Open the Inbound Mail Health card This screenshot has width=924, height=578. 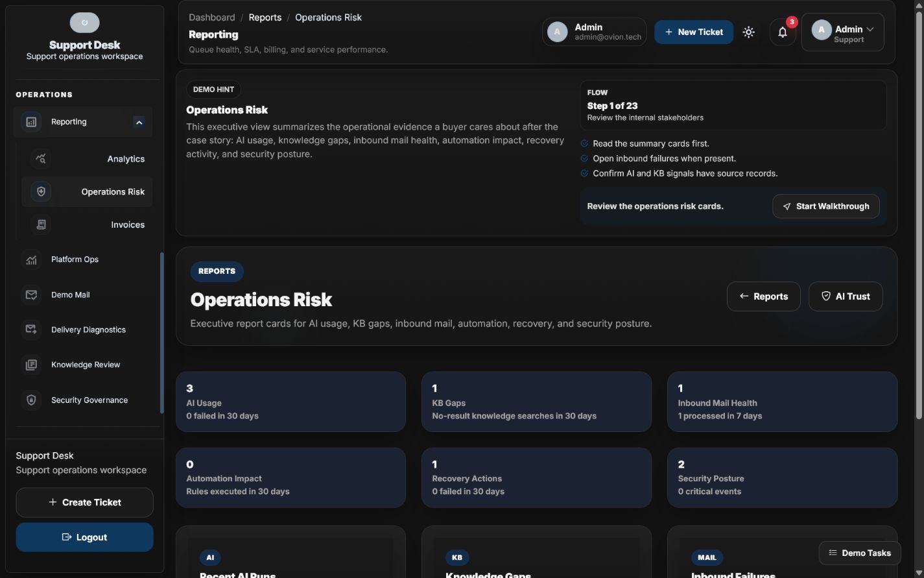(782, 402)
